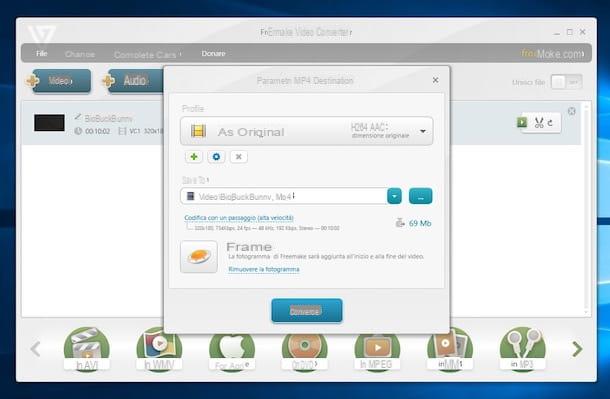Image resolution: width=610 pixels, height=399 pixels.
Task: Open the cut editor with scissors icon
Action: coord(539,123)
